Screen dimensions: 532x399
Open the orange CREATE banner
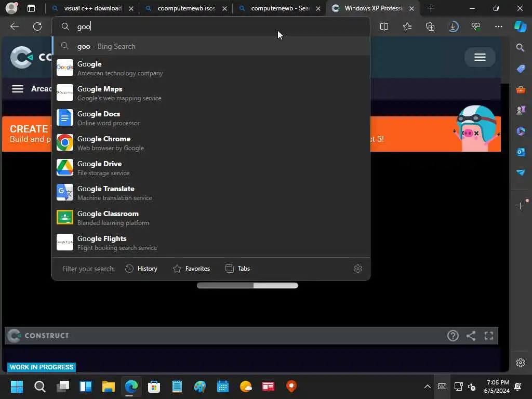(x=251, y=134)
